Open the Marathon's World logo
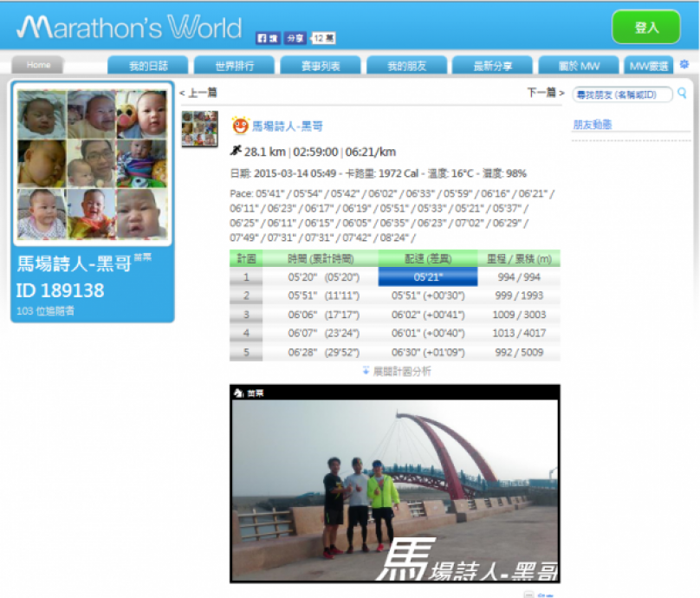 (x=129, y=27)
